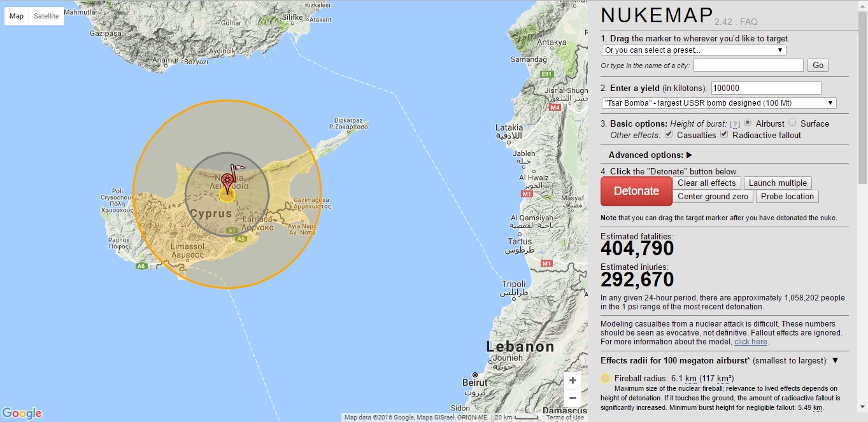The image size is (868, 422).
Task: Click the Probe location button
Action: tap(787, 197)
